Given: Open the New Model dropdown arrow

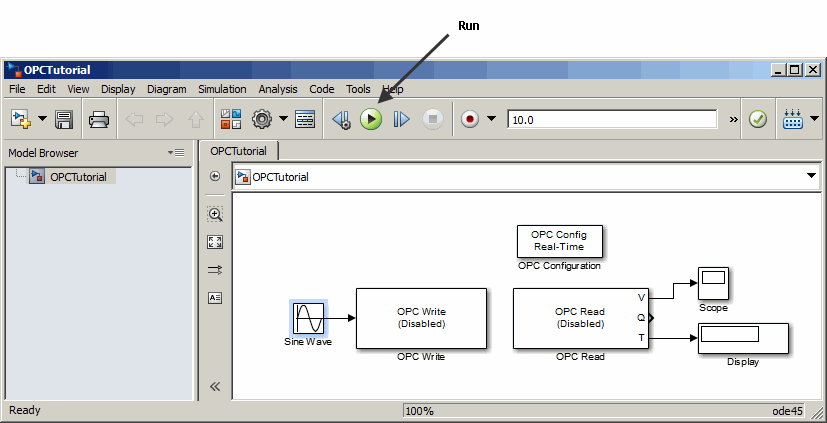Looking at the screenshot, I should pyautogui.click(x=42, y=119).
